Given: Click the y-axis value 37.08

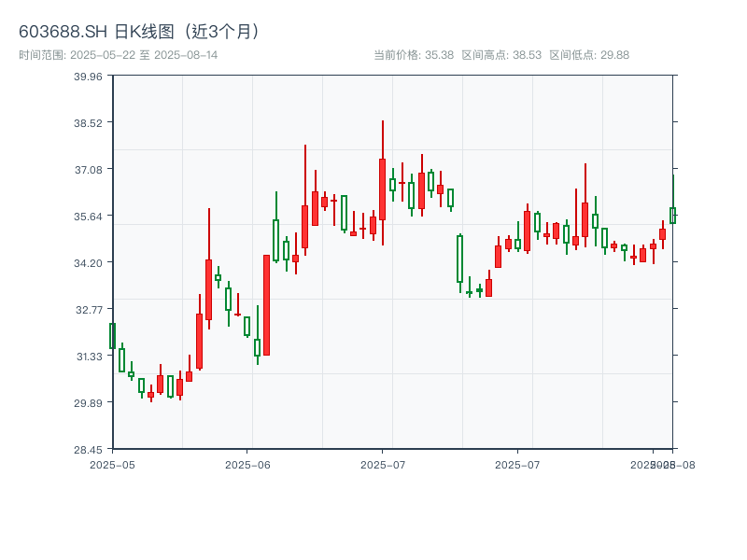Looking at the screenshot, I should [88, 170].
